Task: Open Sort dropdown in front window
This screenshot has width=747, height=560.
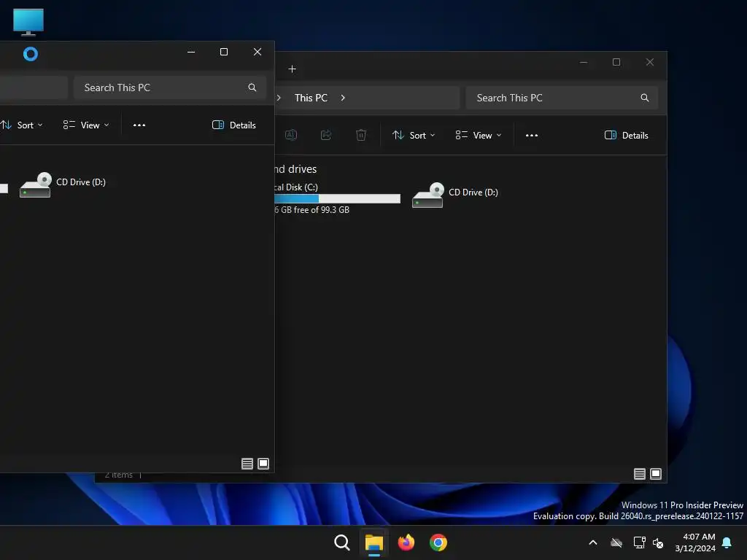Action: 21,125
